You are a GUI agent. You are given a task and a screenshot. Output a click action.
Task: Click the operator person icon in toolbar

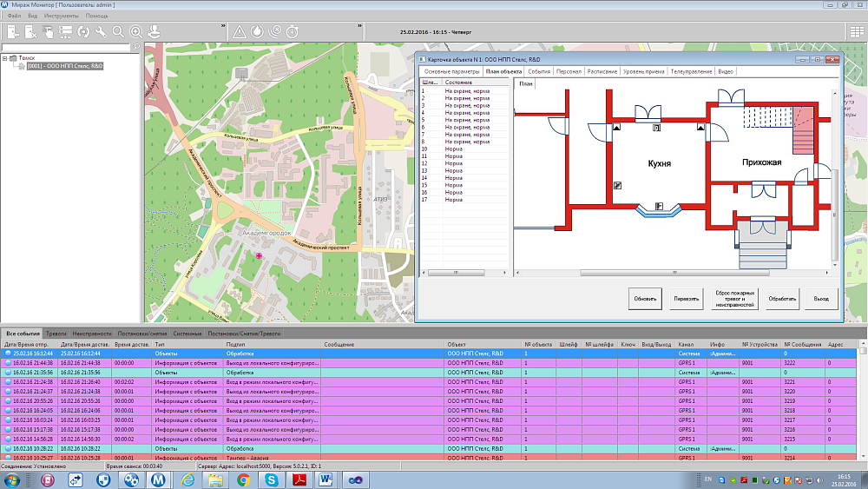(153, 32)
